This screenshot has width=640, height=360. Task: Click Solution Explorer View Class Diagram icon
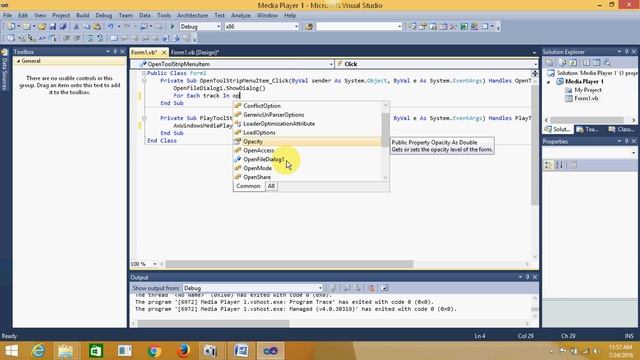pos(607,62)
